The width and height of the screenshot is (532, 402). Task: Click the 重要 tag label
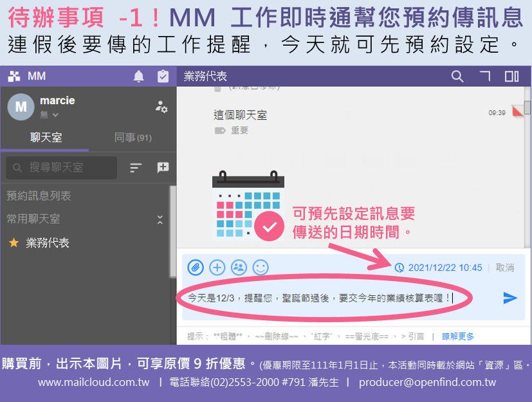(x=239, y=131)
